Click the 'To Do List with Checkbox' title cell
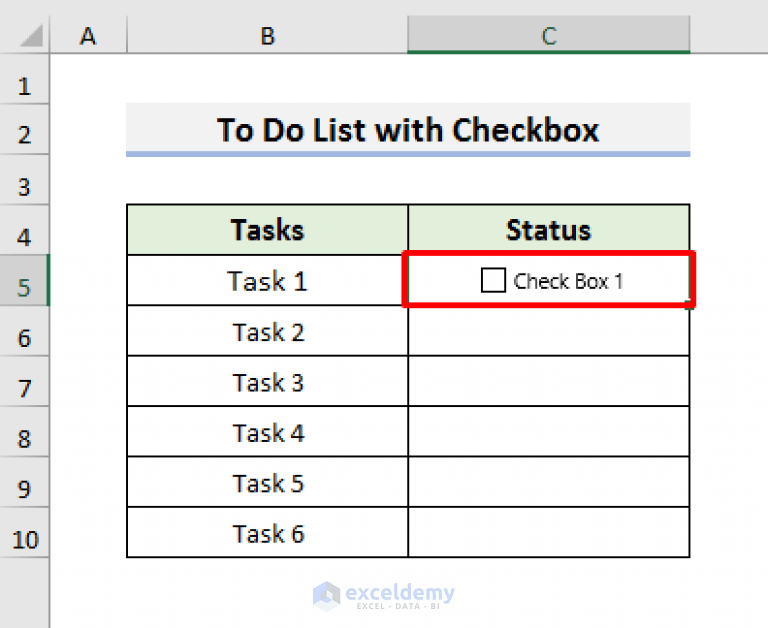 408,130
